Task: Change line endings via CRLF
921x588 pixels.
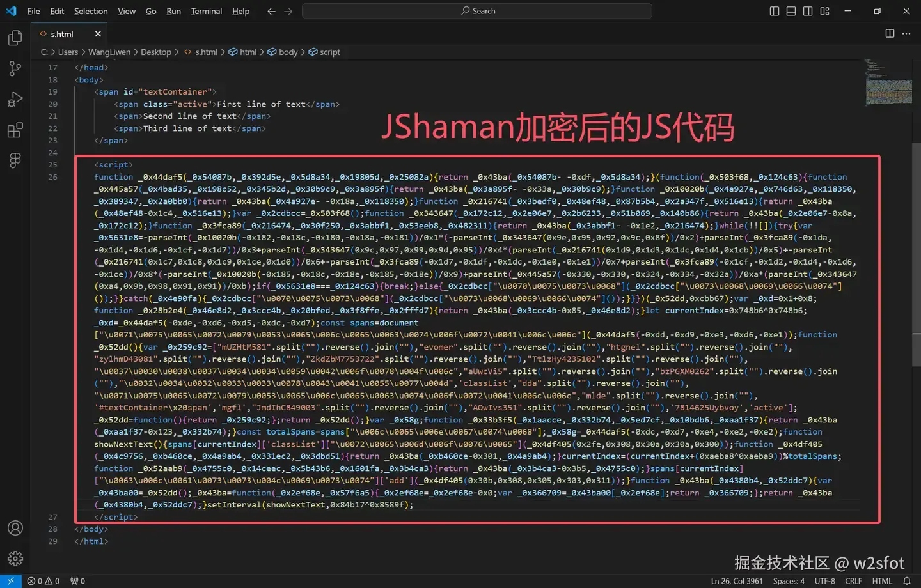Action: (x=853, y=581)
